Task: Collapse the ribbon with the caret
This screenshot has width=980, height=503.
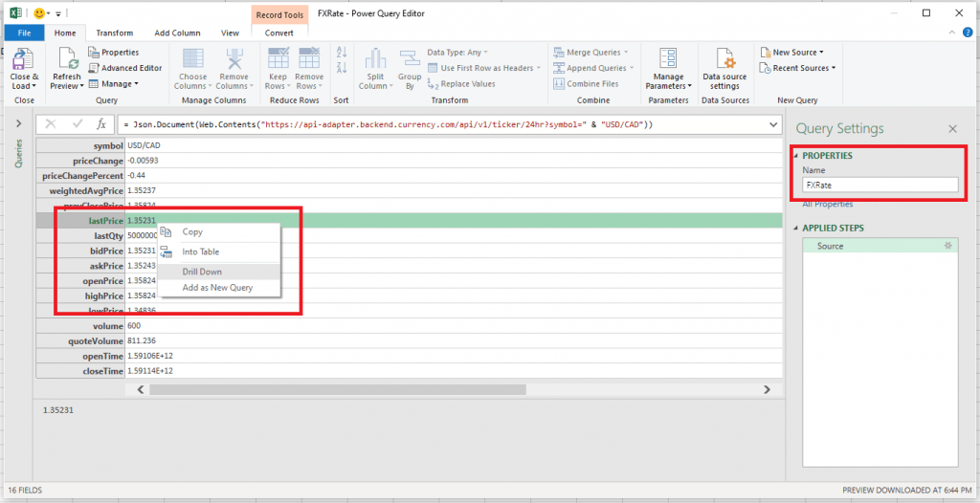Action: (952, 33)
